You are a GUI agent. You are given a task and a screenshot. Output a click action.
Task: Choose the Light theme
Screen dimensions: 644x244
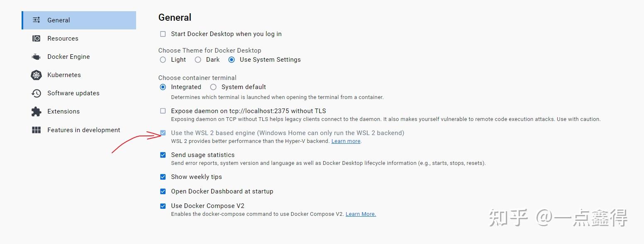point(163,60)
